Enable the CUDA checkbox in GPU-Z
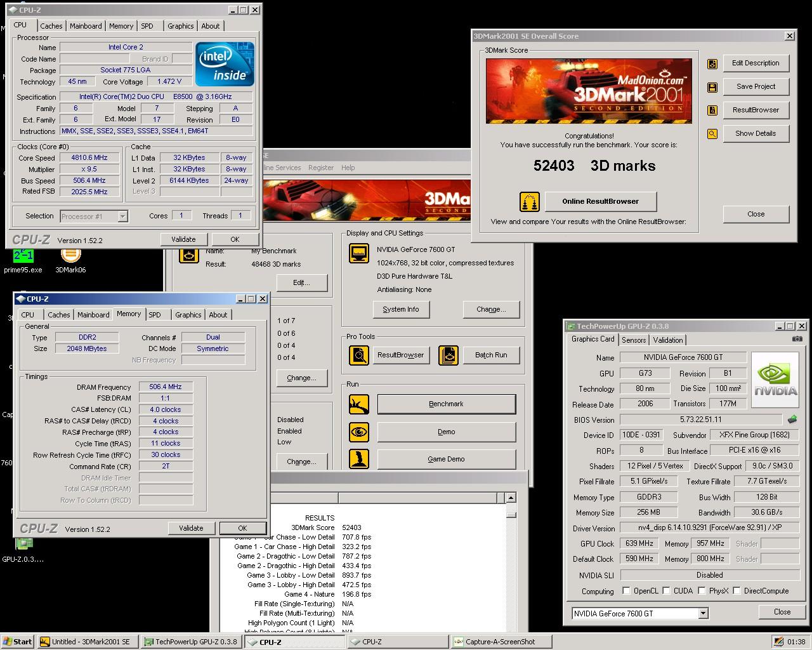The height and width of the screenshot is (650, 812). [x=666, y=591]
